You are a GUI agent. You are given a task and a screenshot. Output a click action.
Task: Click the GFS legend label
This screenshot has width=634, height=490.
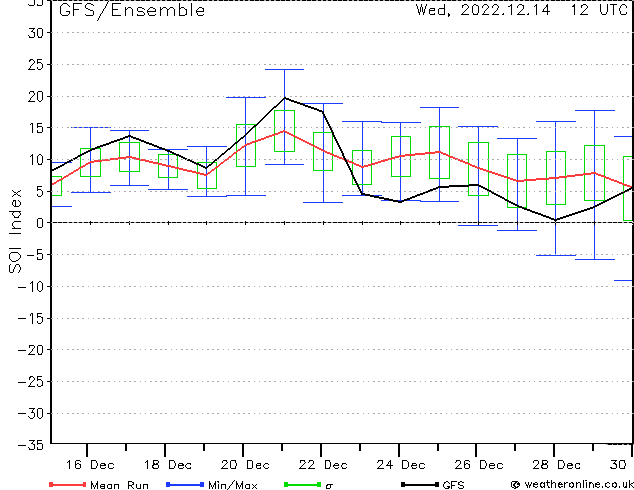click(453, 485)
